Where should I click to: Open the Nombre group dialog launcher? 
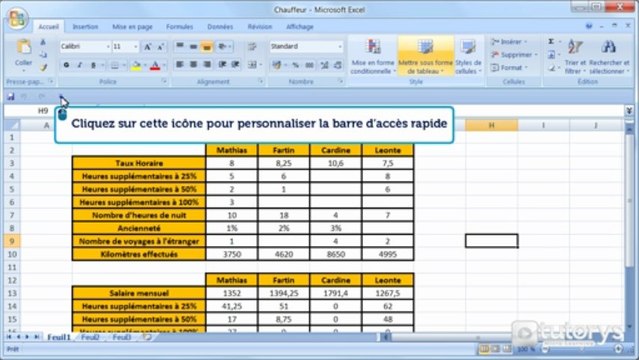click(x=340, y=82)
